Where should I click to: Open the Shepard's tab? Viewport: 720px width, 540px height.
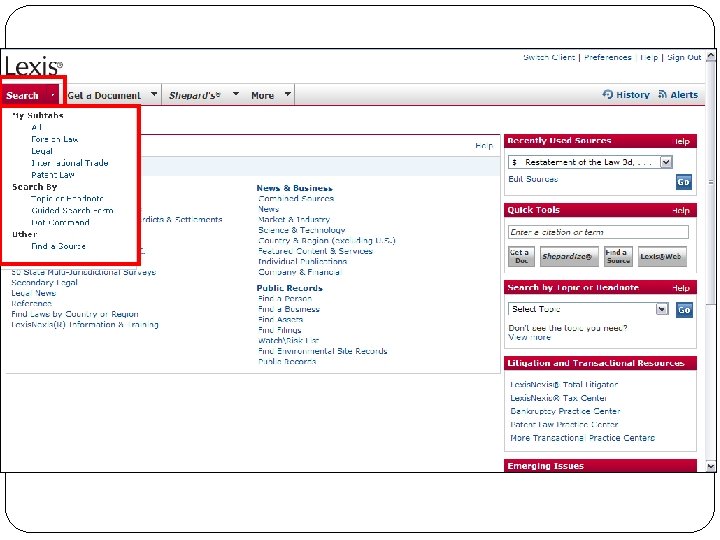point(195,95)
